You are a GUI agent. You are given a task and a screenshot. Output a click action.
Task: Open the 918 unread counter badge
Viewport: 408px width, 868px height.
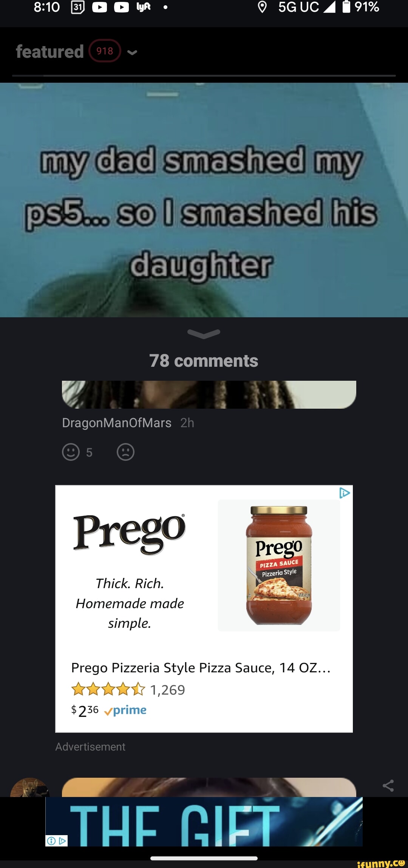[x=105, y=51]
